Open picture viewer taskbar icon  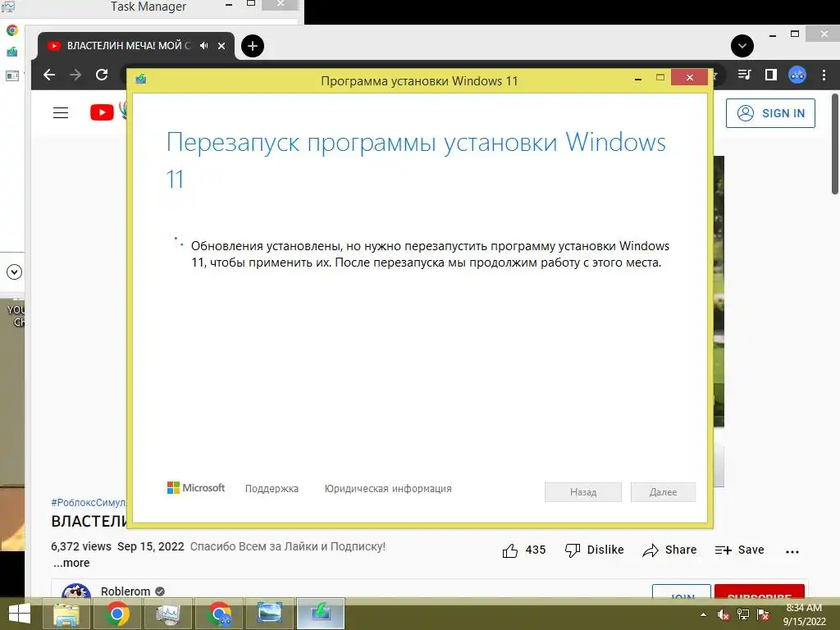point(269,614)
